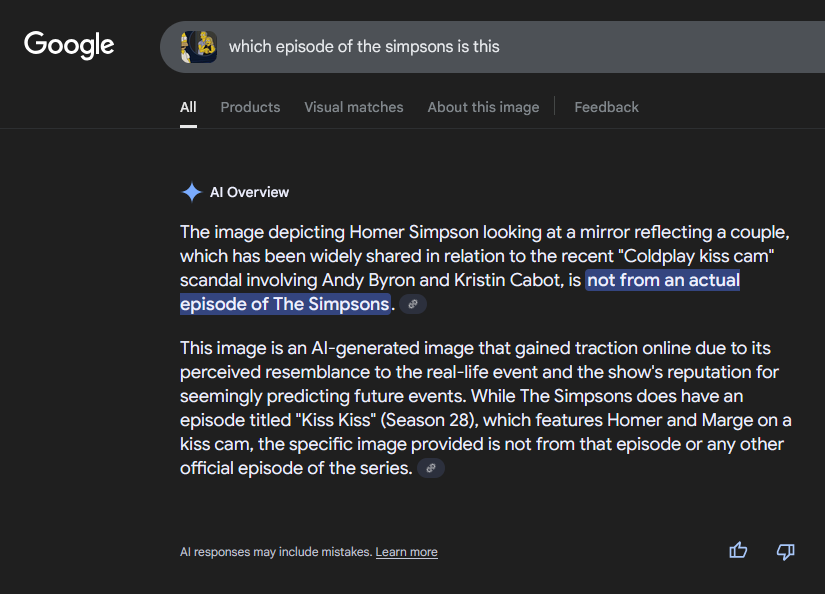The image size is (825, 594).
Task: Click the AI Overview sparkle icon
Action: point(192,192)
